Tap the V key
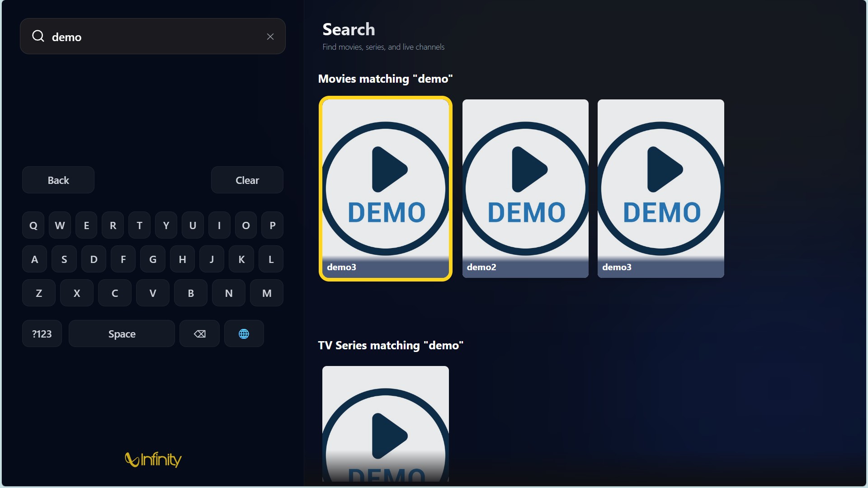 tap(153, 293)
